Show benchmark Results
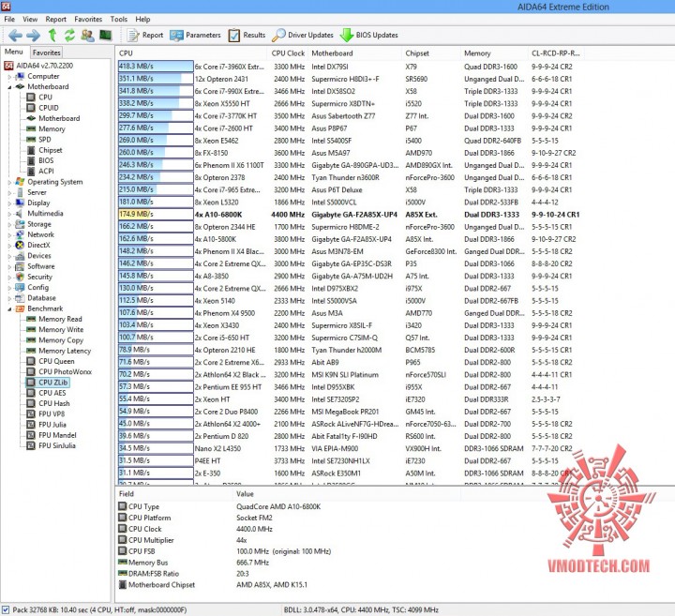The height and width of the screenshot is (616, 675). (x=247, y=35)
